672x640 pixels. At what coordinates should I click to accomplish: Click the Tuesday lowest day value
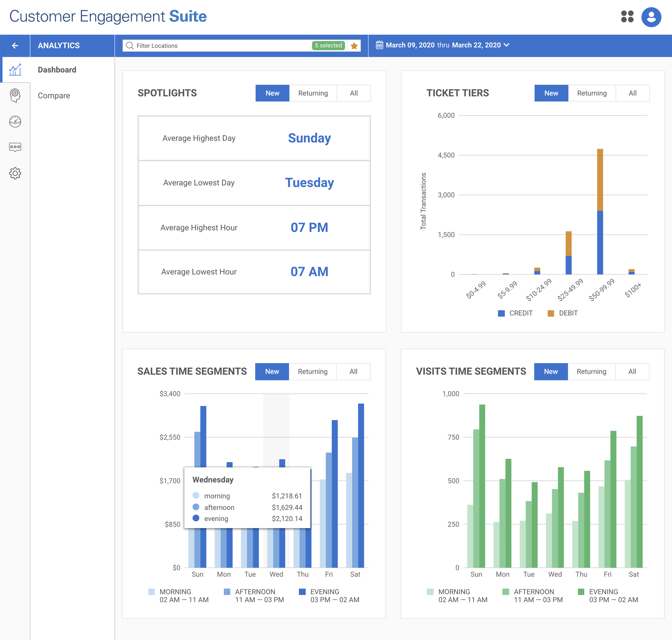(x=309, y=183)
